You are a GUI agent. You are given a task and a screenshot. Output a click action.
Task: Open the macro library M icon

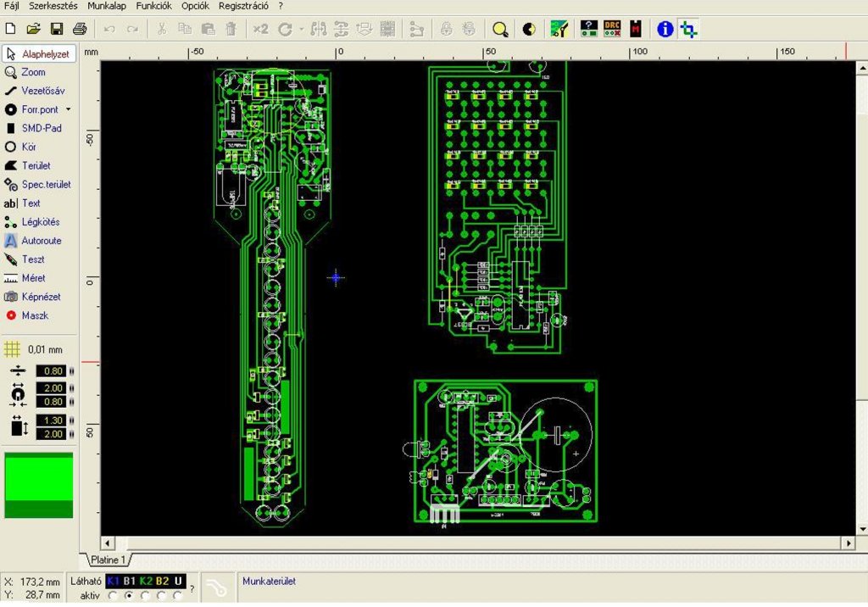click(636, 29)
